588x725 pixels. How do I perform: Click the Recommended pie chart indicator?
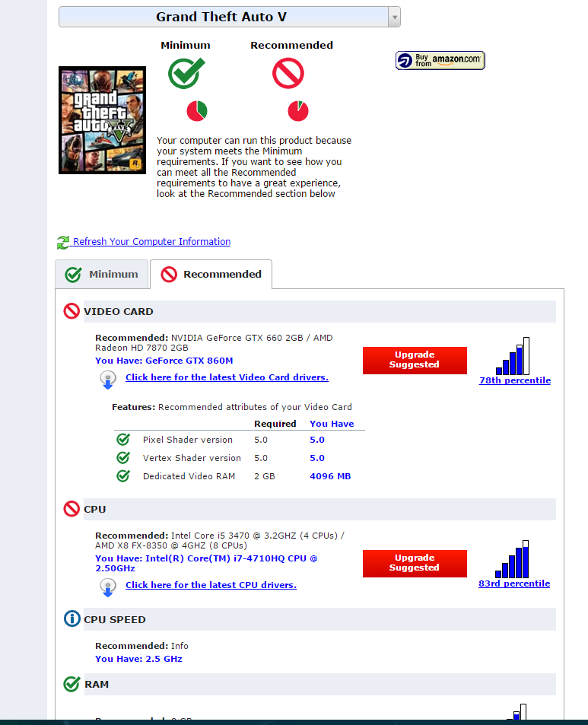point(298,111)
